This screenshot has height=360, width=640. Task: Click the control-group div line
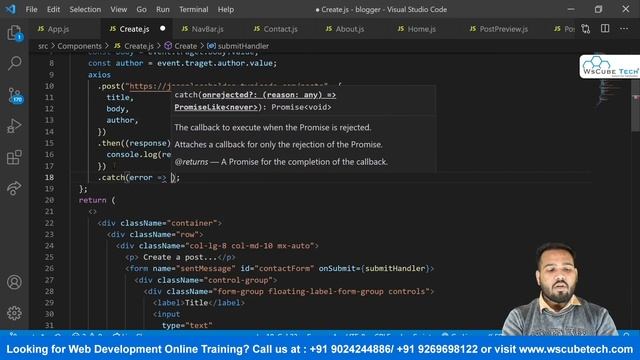[206, 280]
